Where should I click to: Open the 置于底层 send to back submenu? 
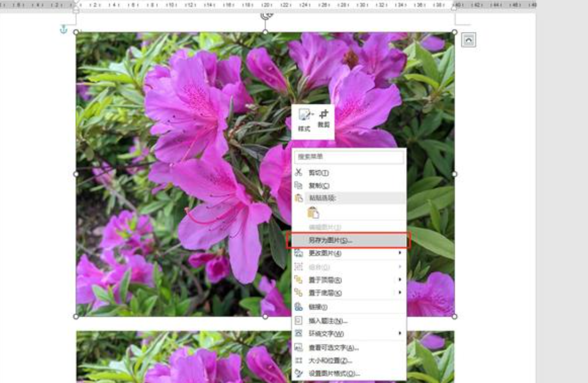pos(349,293)
